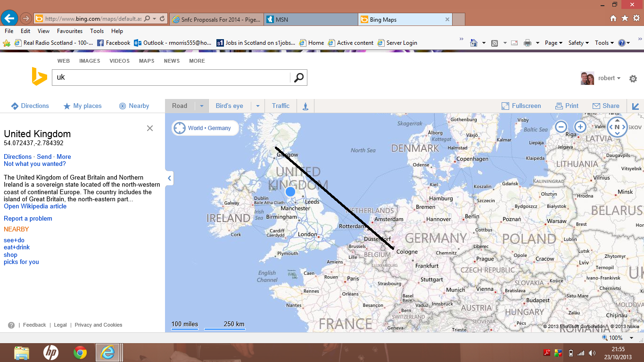This screenshot has height=362, width=644.
Task: Open the zoom level 100% dropdown
Action: tap(633, 338)
